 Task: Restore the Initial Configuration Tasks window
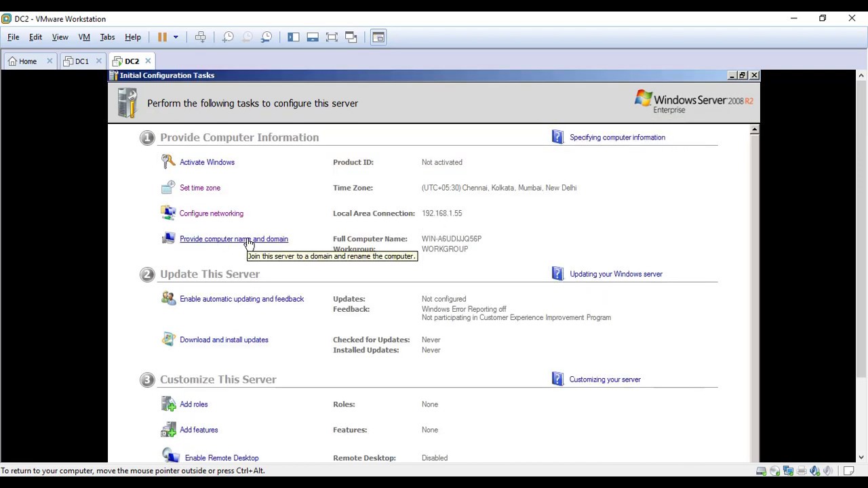pos(743,75)
